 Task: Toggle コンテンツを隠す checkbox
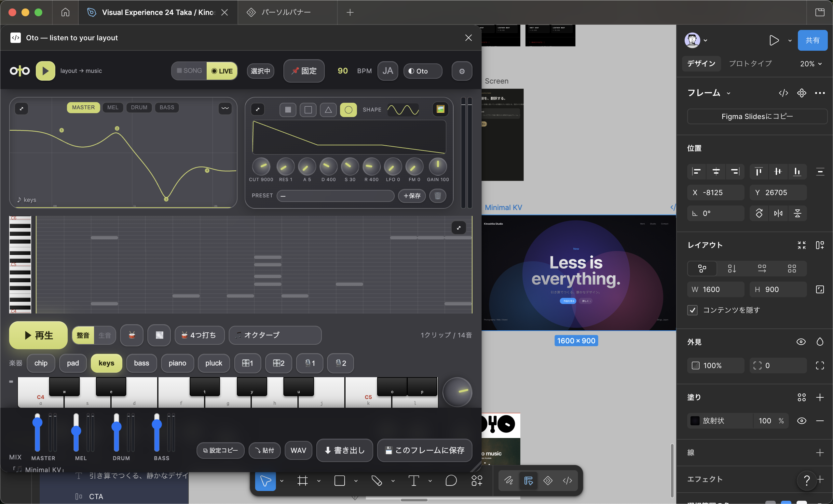(692, 310)
